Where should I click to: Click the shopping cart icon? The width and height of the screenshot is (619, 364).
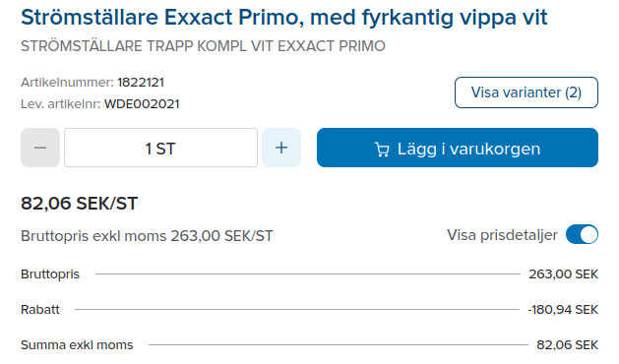pyautogui.click(x=382, y=150)
